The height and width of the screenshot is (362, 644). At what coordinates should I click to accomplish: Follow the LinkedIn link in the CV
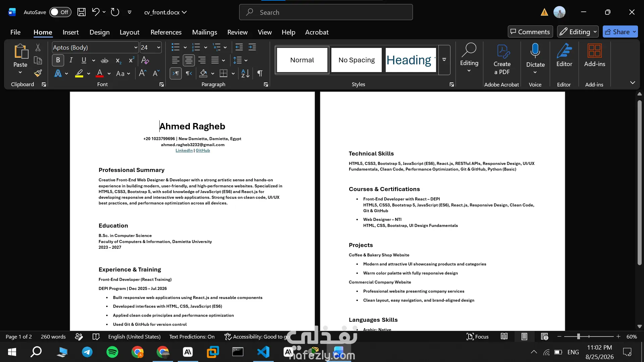coord(184,150)
